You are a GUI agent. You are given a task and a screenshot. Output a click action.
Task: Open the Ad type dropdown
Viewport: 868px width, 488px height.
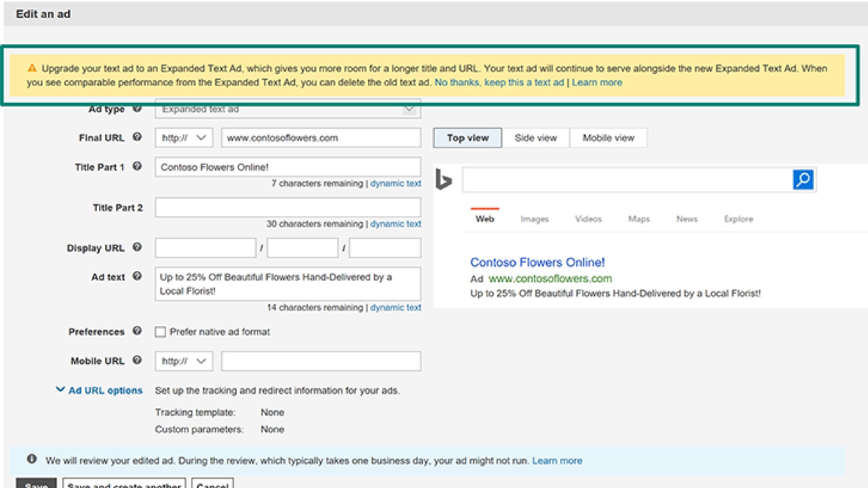point(288,109)
